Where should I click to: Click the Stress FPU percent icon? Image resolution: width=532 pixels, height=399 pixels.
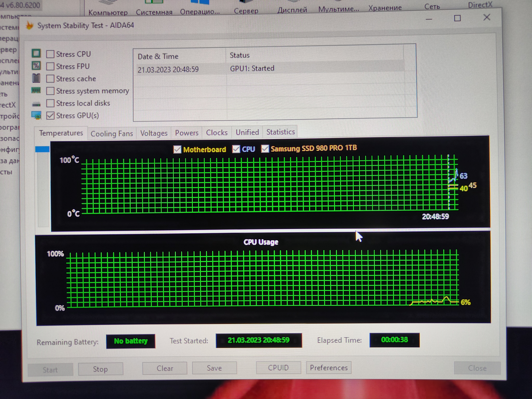[36, 66]
